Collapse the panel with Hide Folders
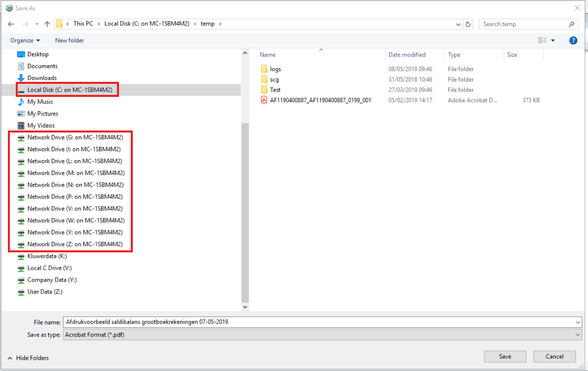588x371 pixels. point(28,358)
